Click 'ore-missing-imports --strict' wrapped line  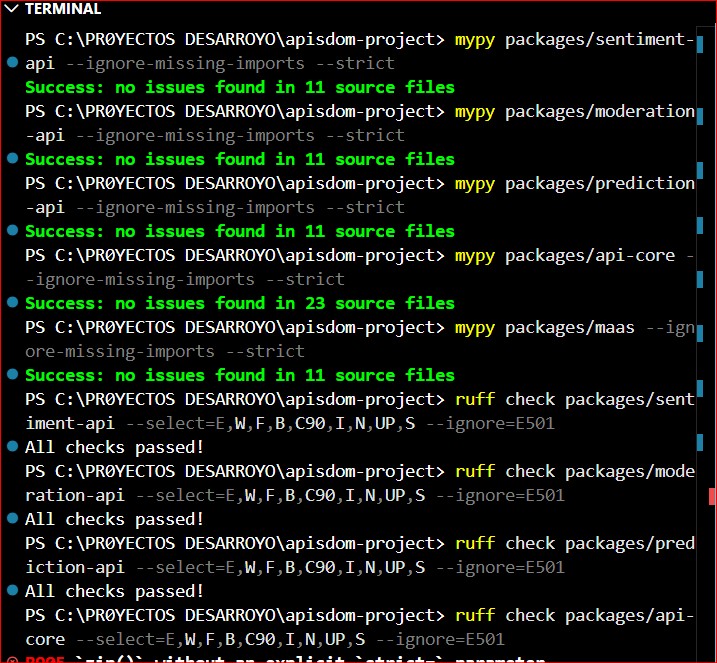pyautogui.click(x=165, y=352)
